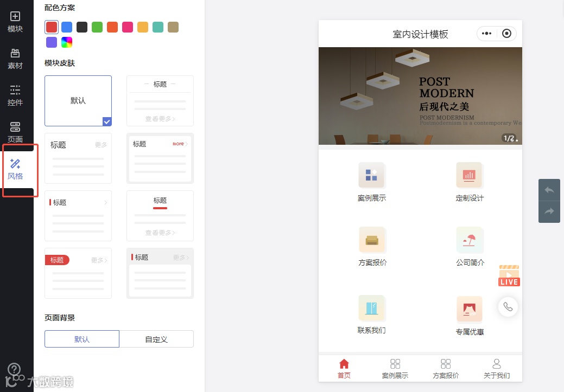Select the pink color scheme swatch
564x392 pixels.
128,27
